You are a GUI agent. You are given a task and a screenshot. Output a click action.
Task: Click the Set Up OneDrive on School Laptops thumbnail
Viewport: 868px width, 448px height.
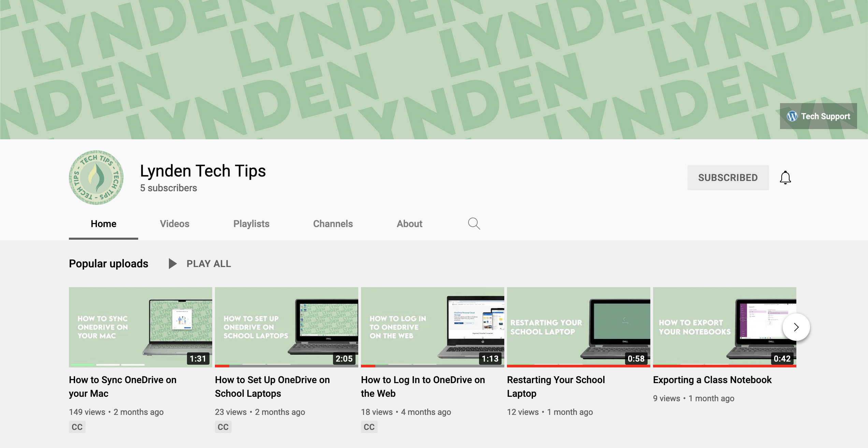(287, 327)
